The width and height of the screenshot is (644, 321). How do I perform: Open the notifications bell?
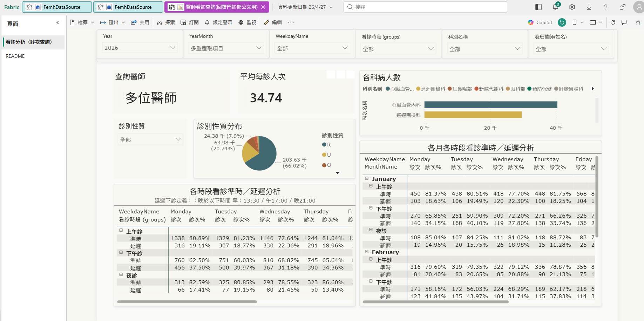(x=555, y=7)
